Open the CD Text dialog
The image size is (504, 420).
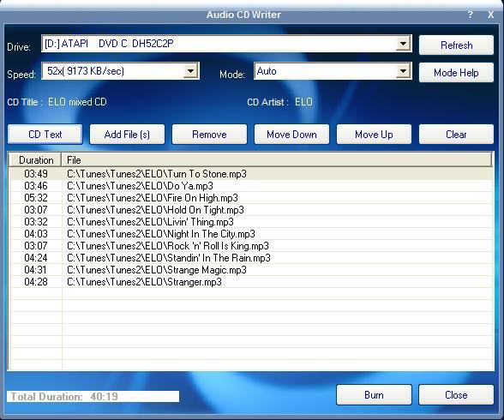click(45, 134)
